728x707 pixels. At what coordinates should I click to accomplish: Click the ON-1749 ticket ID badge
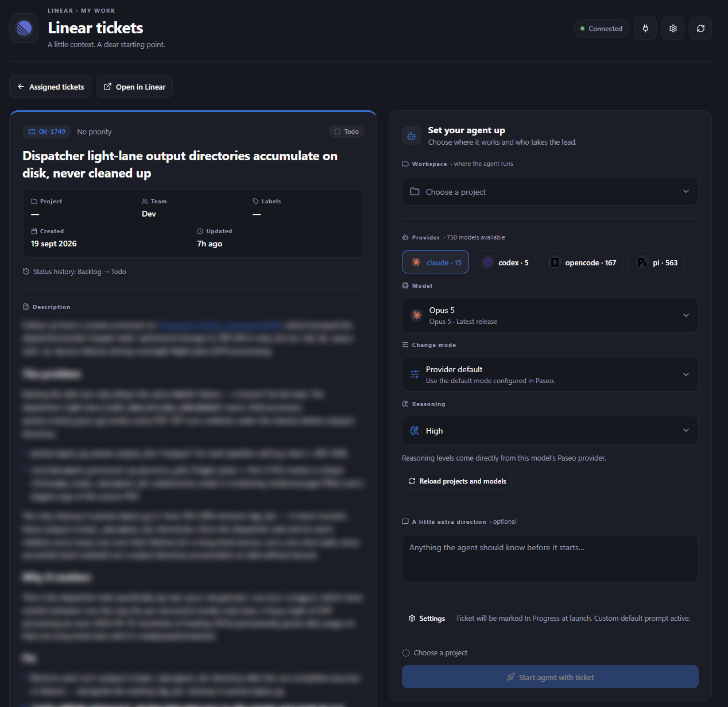coord(47,132)
